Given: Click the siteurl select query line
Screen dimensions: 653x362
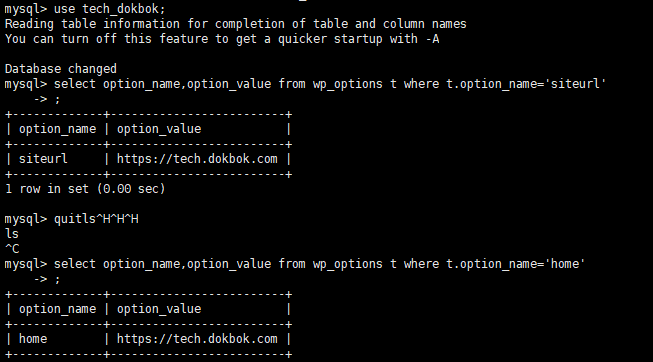Looking at the screenshot, I should 305,84.
